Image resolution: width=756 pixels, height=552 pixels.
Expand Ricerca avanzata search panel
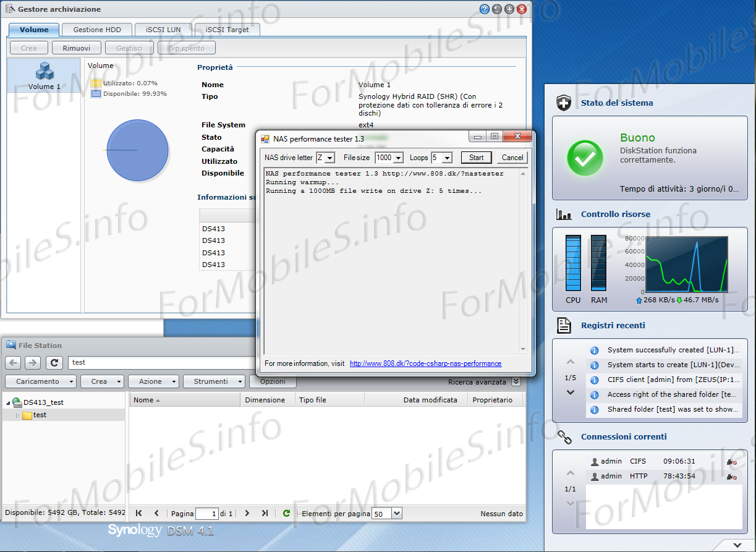516,382
